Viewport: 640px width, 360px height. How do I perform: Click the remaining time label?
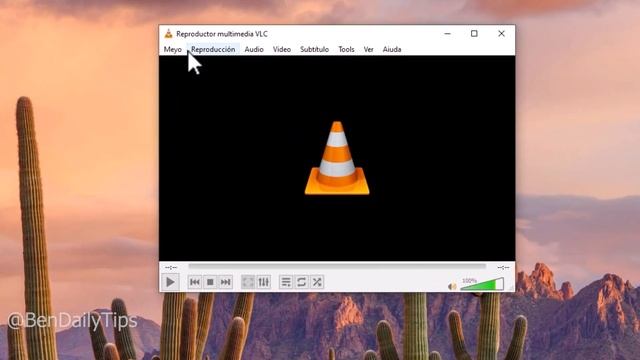pyautogui.click(x=503, y=267)
